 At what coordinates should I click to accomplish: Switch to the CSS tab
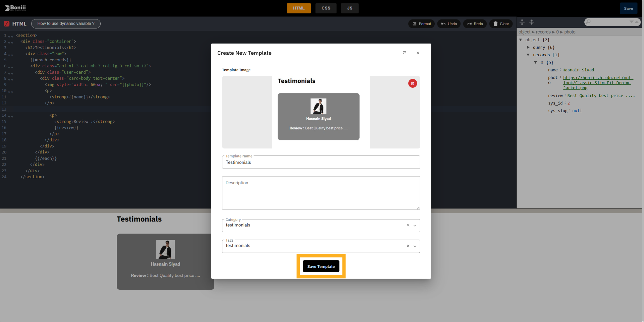(x=326, y=8)
